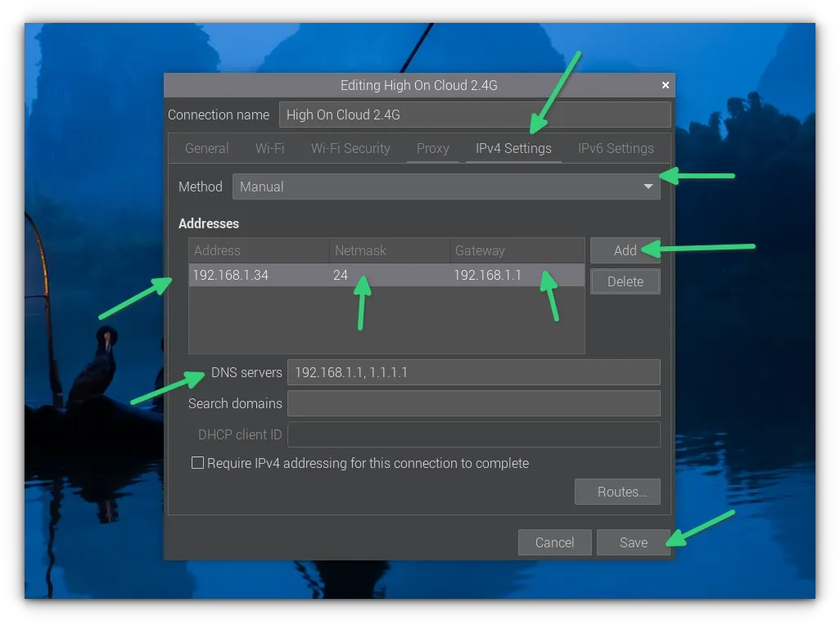Go to the Proxy tab

[432, 149]
